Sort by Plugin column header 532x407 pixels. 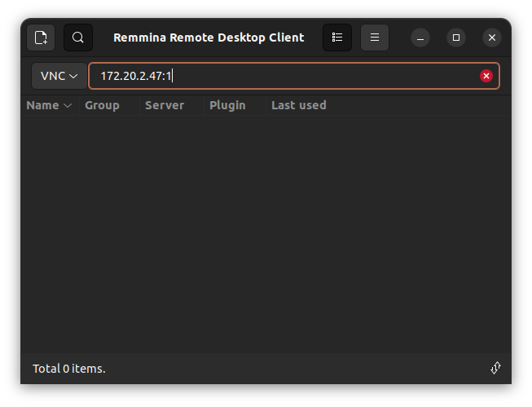point(235,105)
